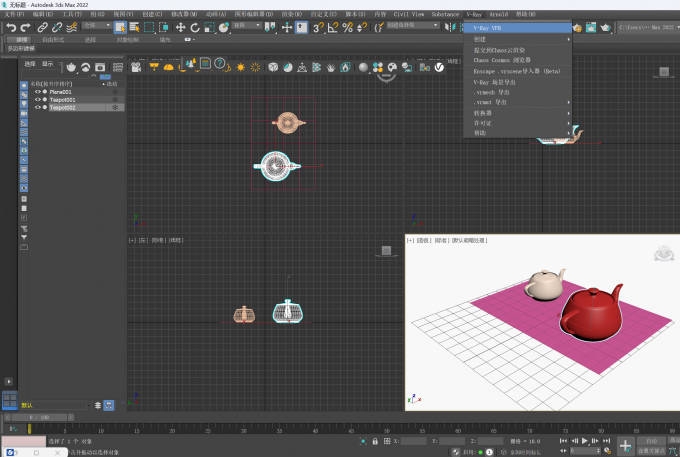The width and height of the screenshot is (680, 457).
Task: Click Plane001 color swatch dot
Action: click(45, 92)
